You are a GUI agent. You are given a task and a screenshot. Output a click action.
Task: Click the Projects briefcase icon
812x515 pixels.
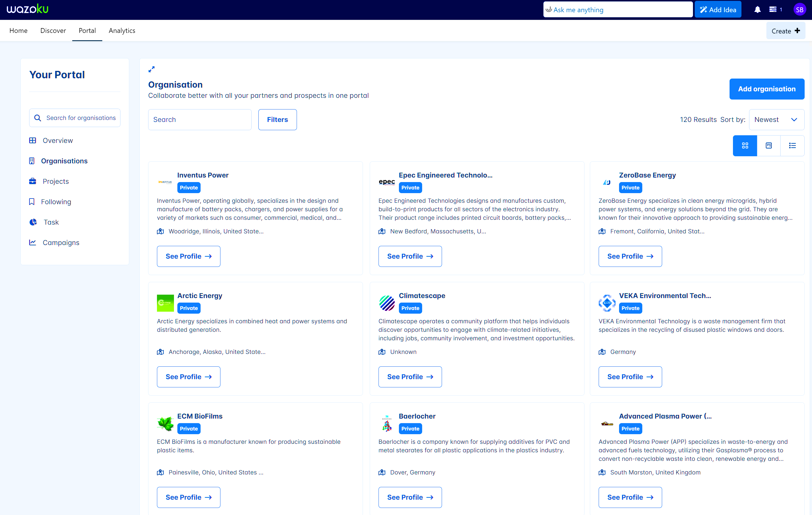tap(32, 181)
